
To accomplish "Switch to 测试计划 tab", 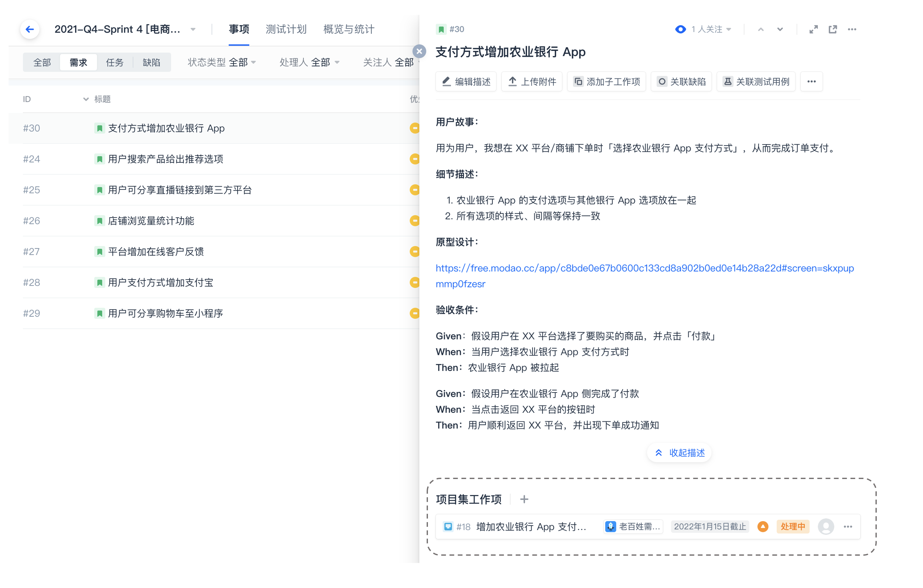I will coord(286,29).
